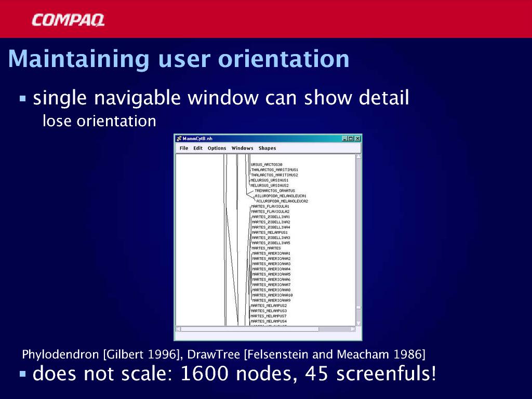The height and width of the screenshot is (399, 532).
Task: Click the Compaq logo in header
Action: (x=68, y=20)
